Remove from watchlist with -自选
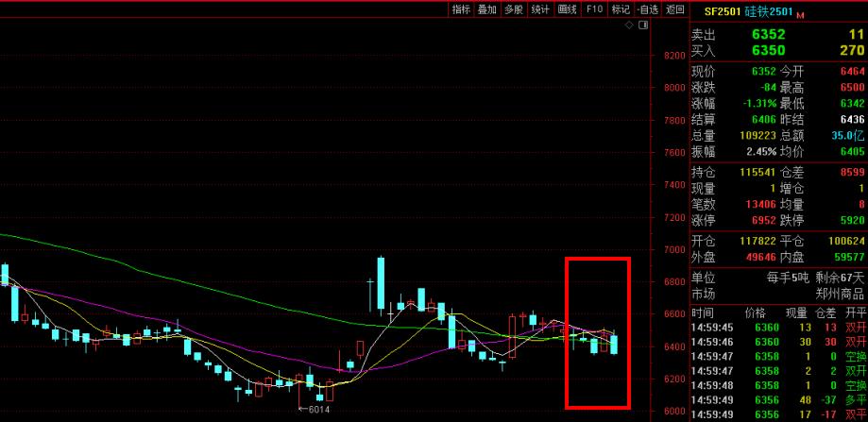The height and width of the screenshot is (422, 868). (648, 9)
